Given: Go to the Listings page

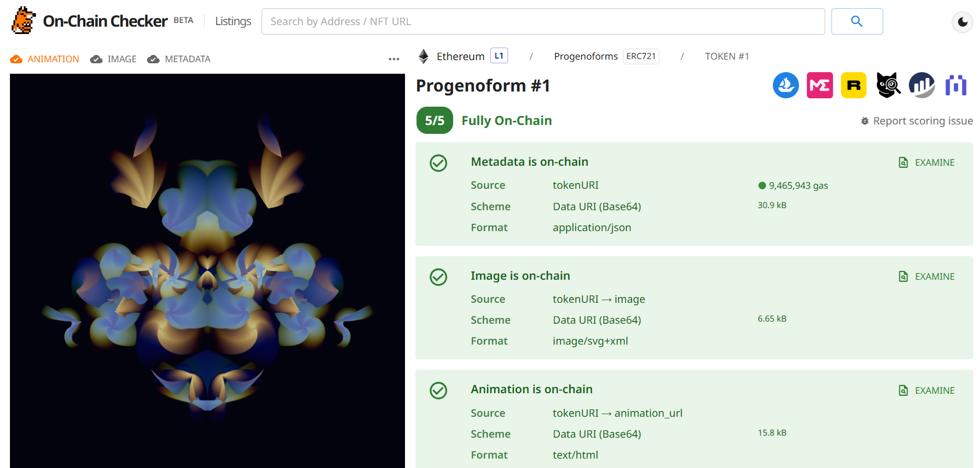Looking at the screenshot, I should (233, 21).
